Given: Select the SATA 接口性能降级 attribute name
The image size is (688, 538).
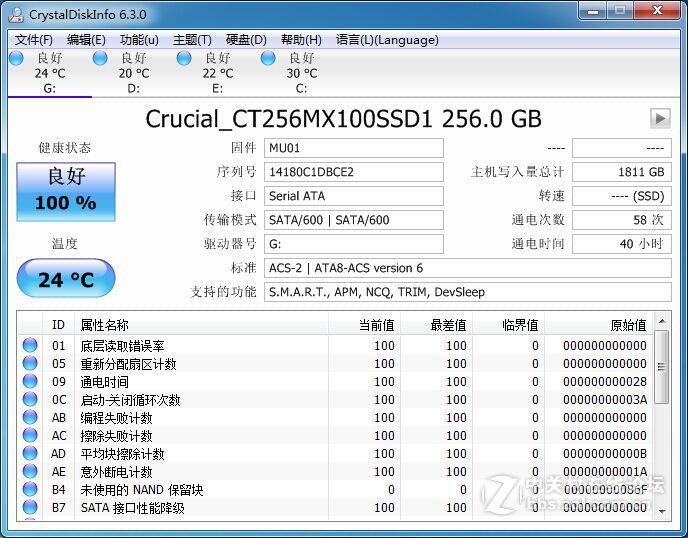Looking at the screenshot, I should 133,508.
